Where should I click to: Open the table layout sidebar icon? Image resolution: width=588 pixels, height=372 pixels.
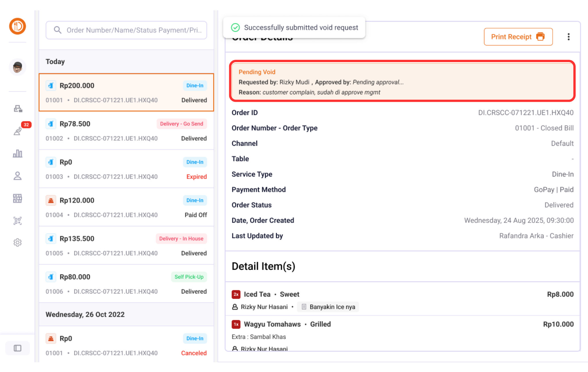coord(18,198)
